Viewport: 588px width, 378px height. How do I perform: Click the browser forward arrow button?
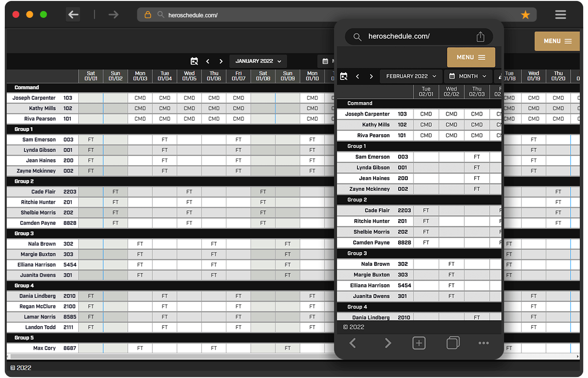[113, 14]
